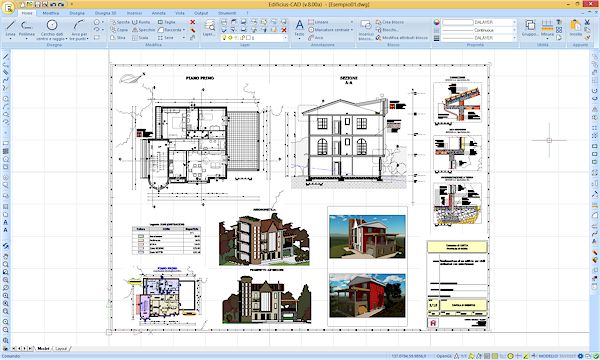Click the Misura measurement tool
The image size is (600, 360).
tap(548, 28)
